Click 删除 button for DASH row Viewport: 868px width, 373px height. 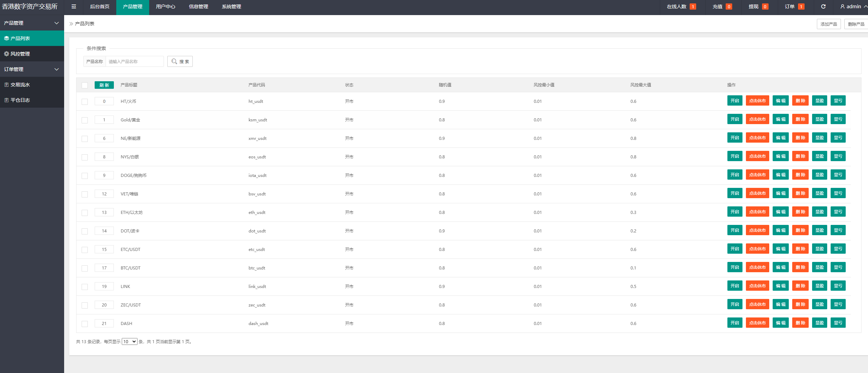(800, 323)
